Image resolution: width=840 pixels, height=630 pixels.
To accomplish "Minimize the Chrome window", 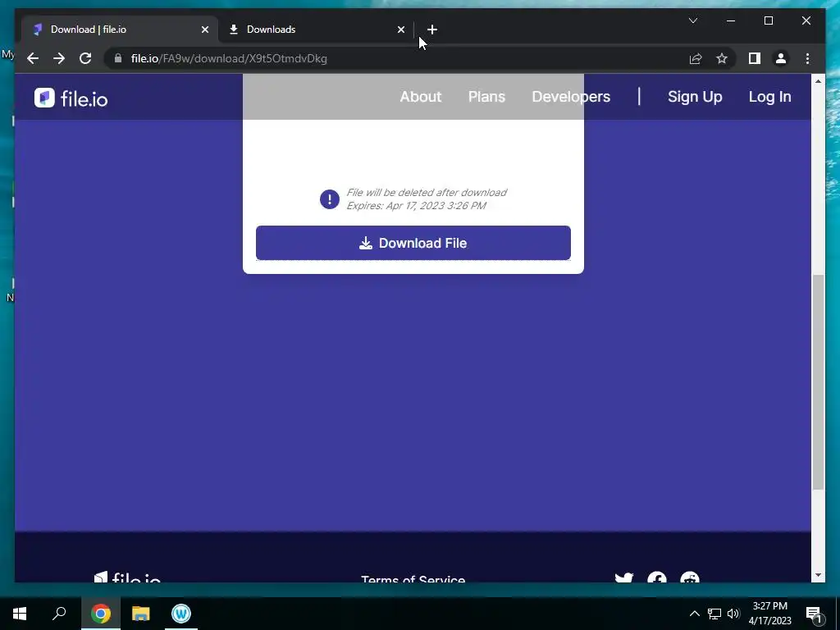I will [731, 21].
